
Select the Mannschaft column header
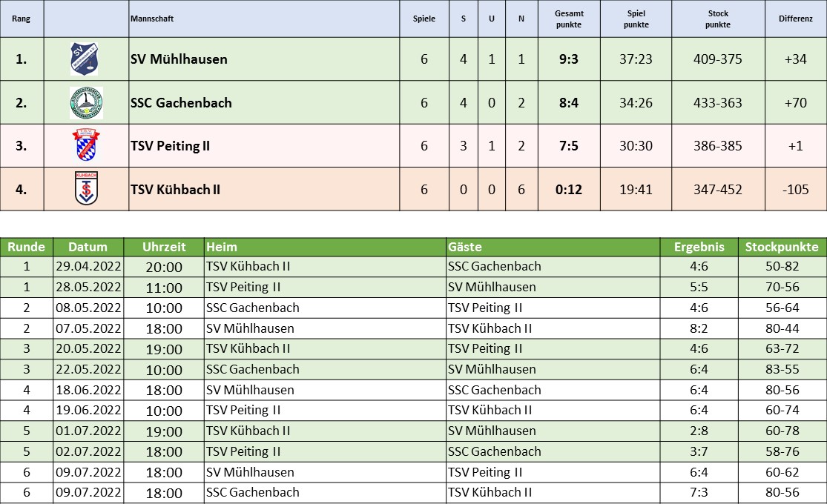(x=152, y=19)
